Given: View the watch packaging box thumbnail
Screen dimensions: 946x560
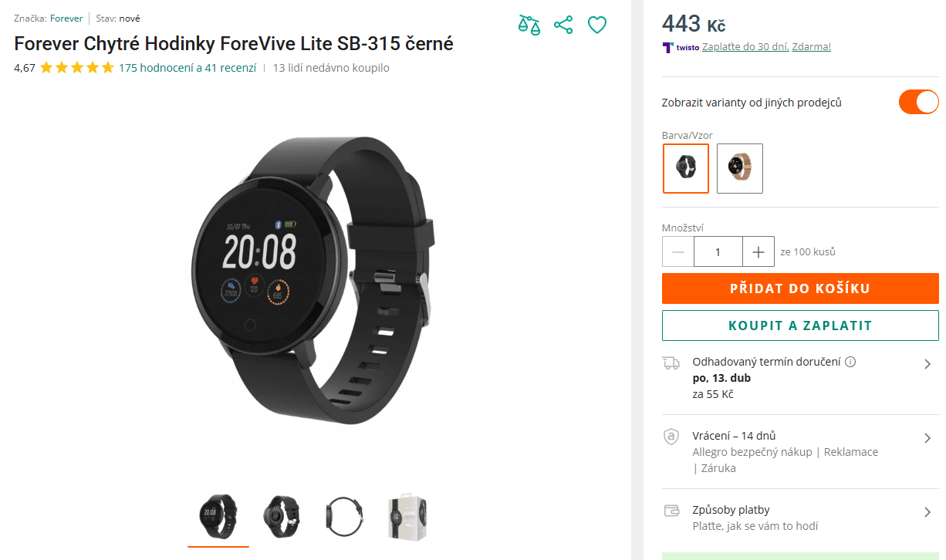Looking at the screenshot, I should tap(408, 518).
